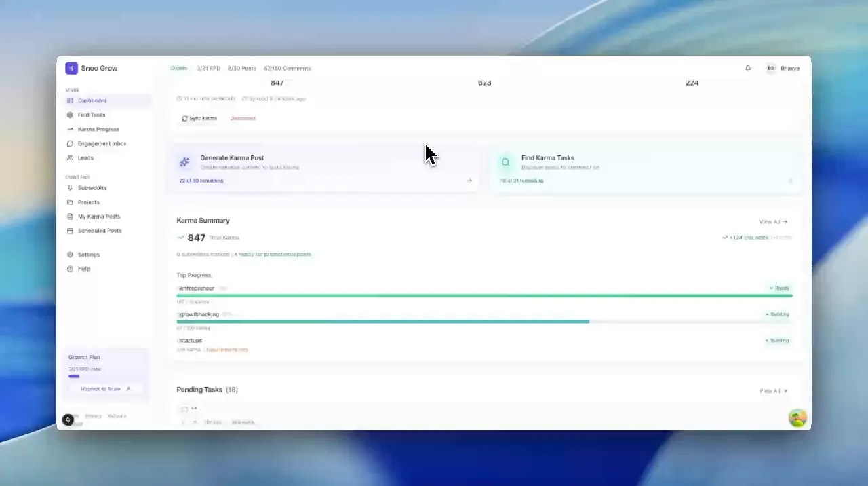Click the Growth tier status badge
868x486 pixels.
(178, 68)
